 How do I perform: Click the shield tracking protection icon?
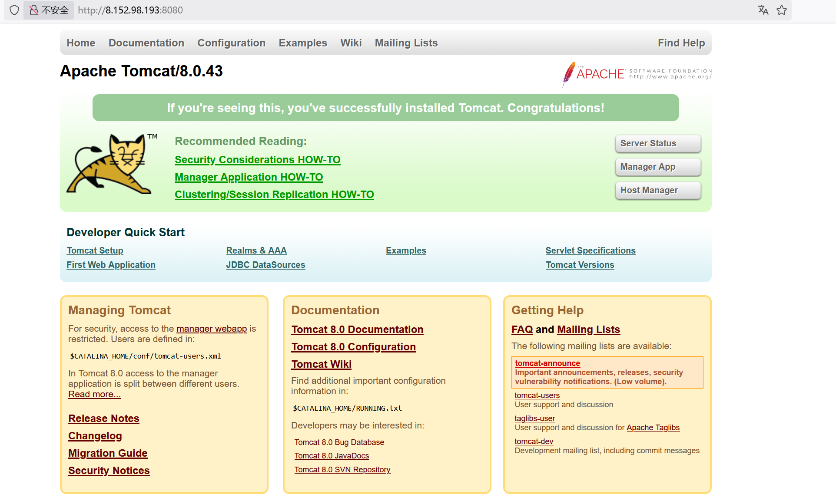coord(14,10)
